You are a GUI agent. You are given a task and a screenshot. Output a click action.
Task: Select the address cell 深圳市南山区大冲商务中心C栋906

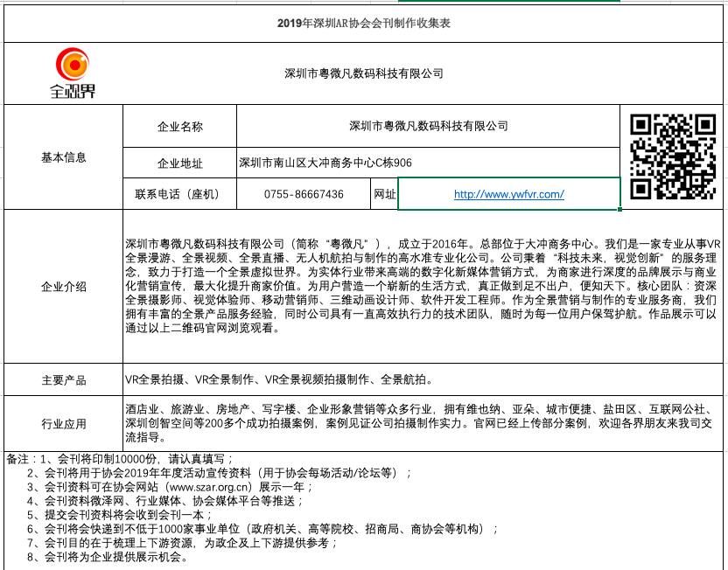pyautogui.click(x=428, y=163)
